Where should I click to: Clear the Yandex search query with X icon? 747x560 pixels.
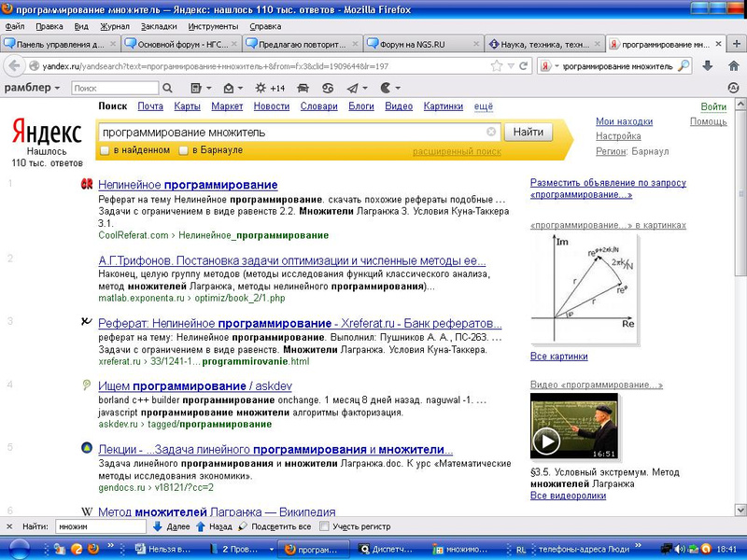click(x=491, y=133)
